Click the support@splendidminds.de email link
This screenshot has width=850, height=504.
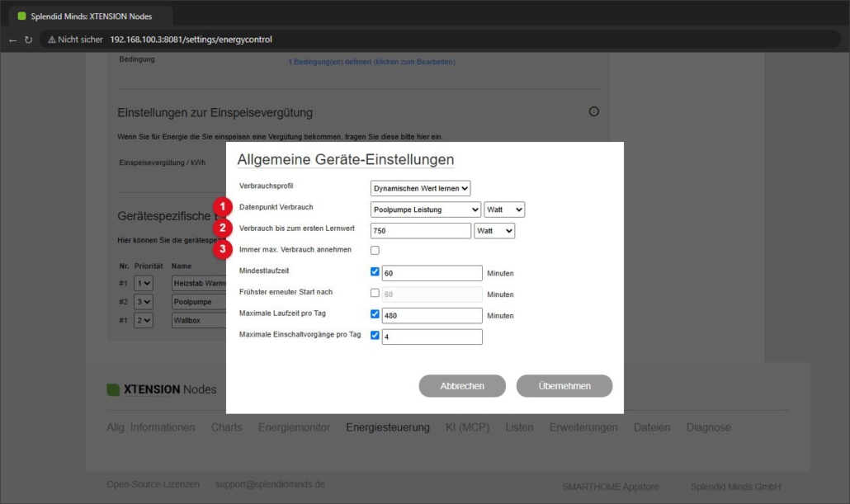click(270, 484)
